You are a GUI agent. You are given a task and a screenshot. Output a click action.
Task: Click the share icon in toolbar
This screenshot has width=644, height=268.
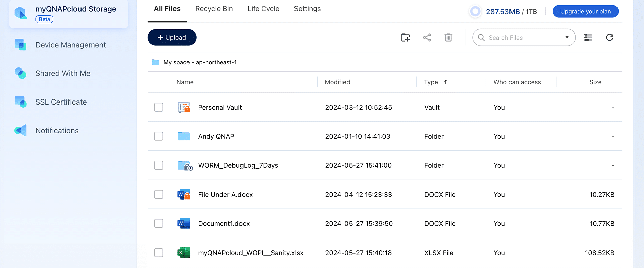click(427, 37)
